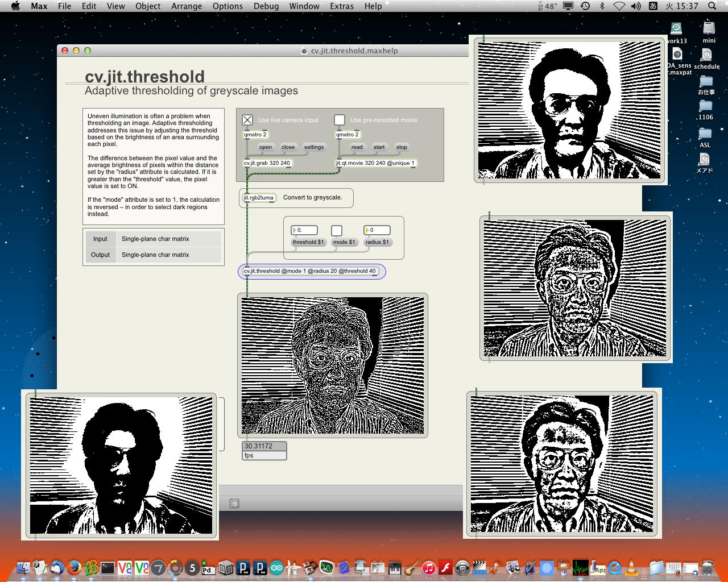
Task: Enable the 'Use pre-recorded movie' toggle
Action: click(x=340, y=120)
